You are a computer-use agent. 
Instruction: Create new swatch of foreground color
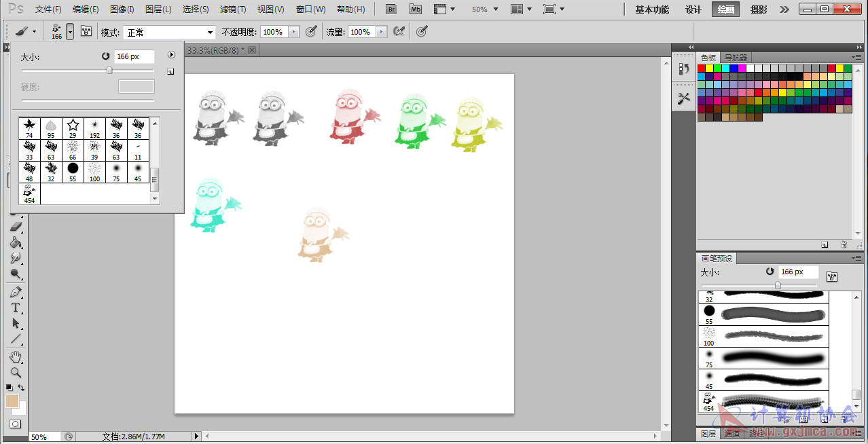(x=825, y=244)
